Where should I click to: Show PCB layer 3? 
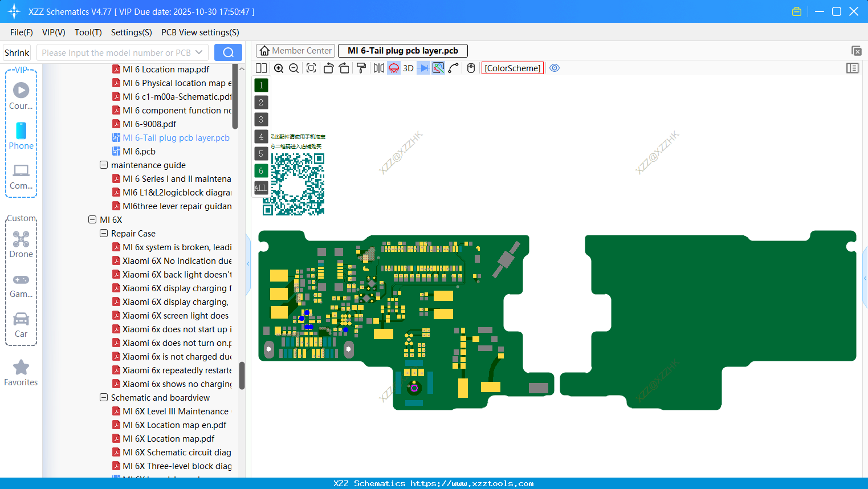(261, 120)
